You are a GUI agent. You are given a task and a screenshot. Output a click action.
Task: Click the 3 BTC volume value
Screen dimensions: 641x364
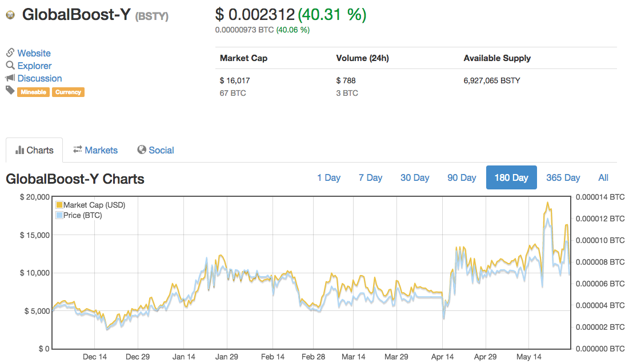[347, 93]
